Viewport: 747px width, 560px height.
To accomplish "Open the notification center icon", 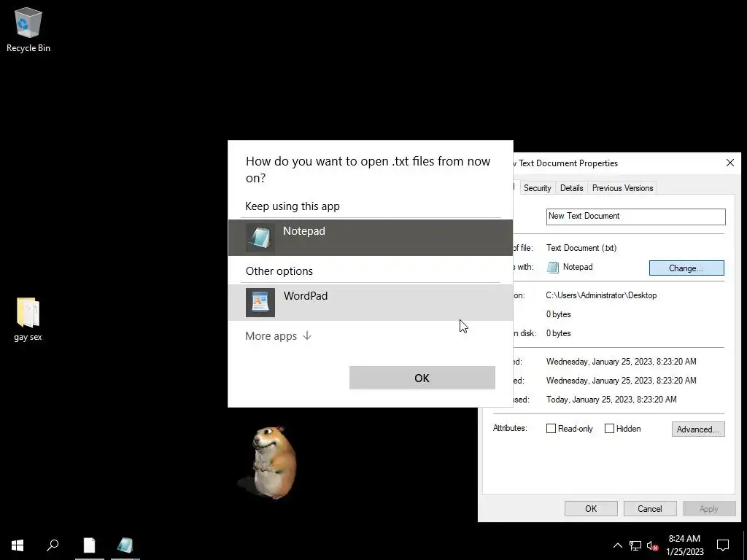I will point(723,545).
